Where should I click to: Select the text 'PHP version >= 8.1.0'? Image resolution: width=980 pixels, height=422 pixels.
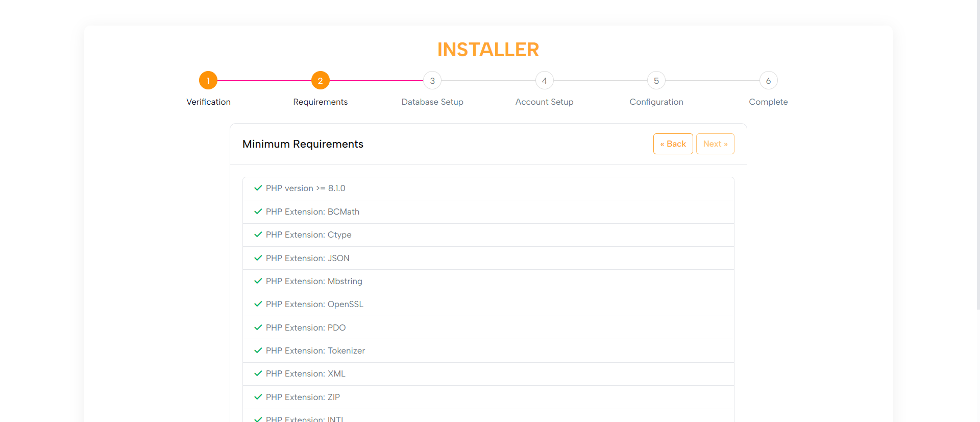[306, 188]
